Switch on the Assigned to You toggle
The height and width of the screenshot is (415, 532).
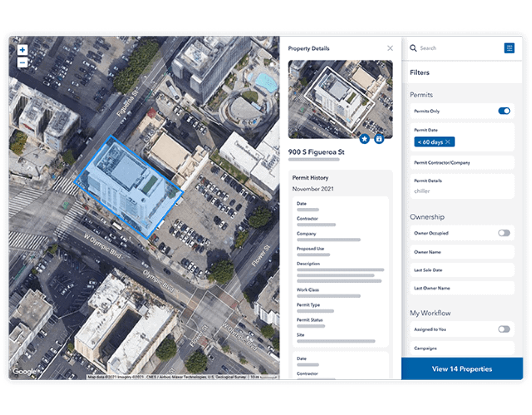[x=504, y=329]
